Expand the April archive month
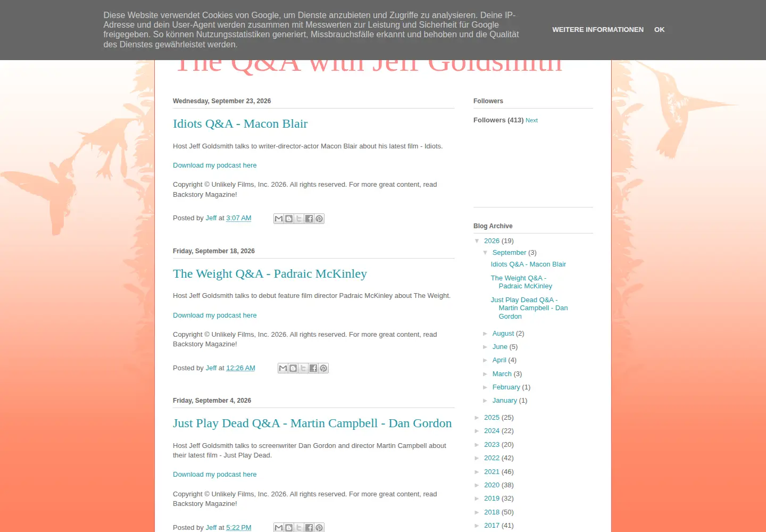766x532 pixels. [486, 360]
